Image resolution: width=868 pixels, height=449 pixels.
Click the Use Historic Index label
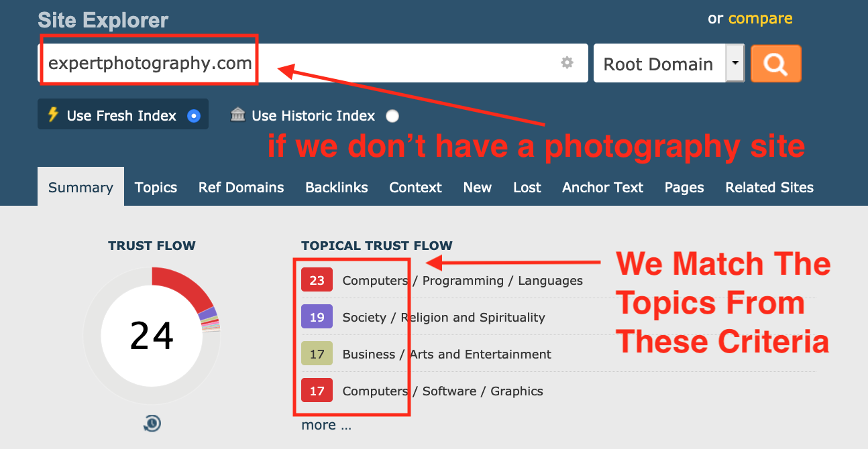(313, 116)
